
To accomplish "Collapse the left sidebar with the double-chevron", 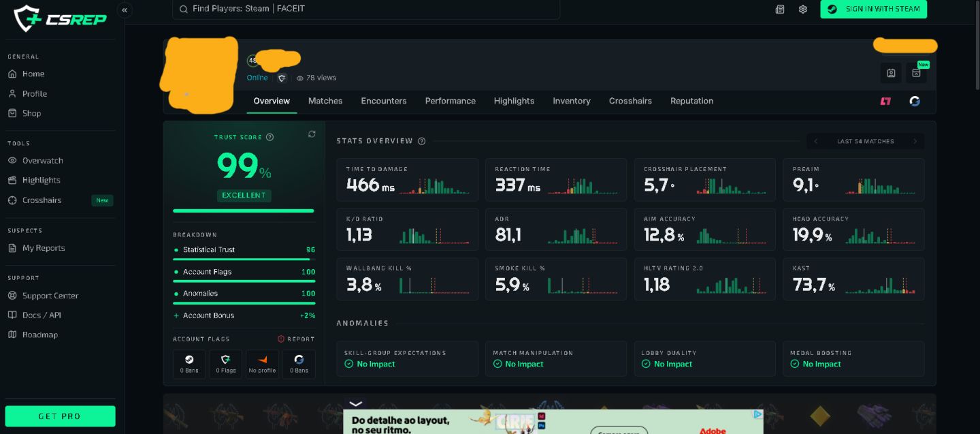I will pos(125,10).
